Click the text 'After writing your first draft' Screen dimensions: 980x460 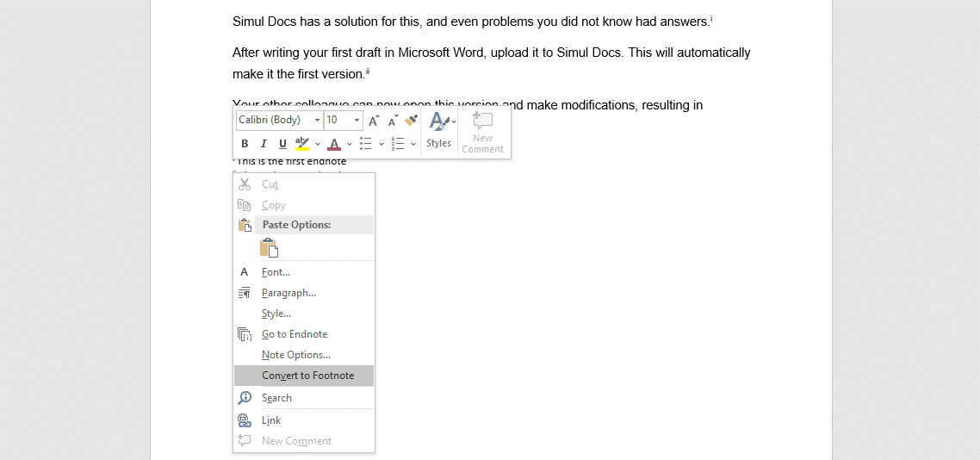pyautogui.click(x=307, y=53)
